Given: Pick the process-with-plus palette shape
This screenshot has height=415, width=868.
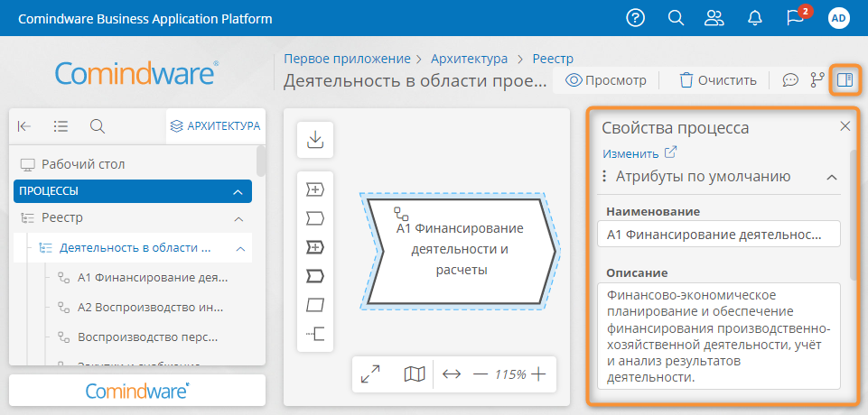Looking at the screenshot, I should coord(315,190).
